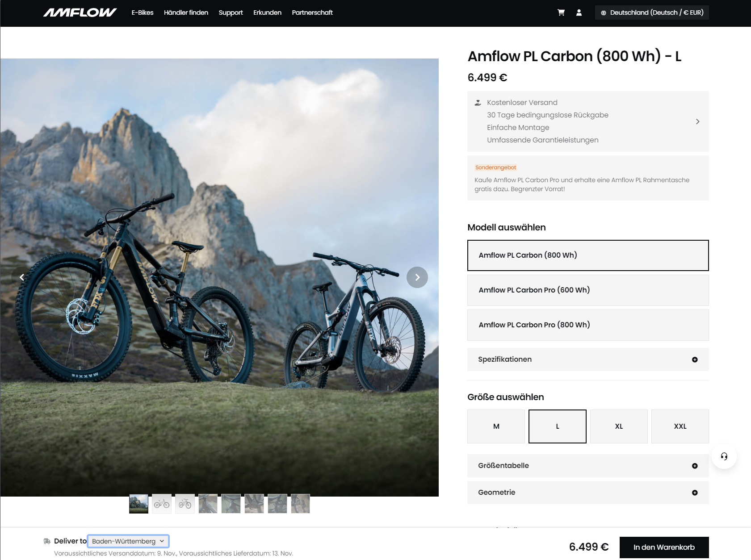Click In den Warenkorb button
Screen dimensions: 751x560
(664, 547)
